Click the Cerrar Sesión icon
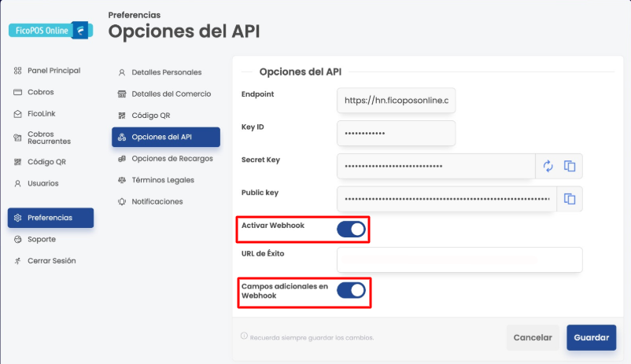This screenshot has height=364, width=631. click(18, 261)
